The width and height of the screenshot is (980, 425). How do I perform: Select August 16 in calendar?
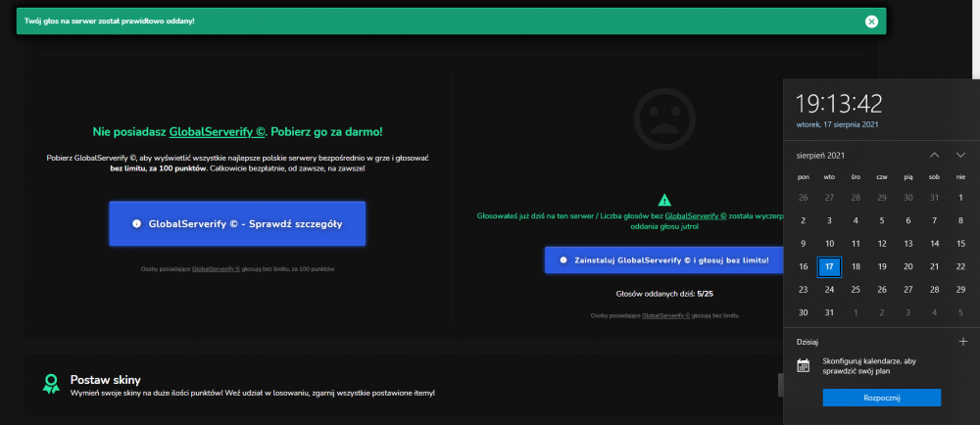[x=804, y=266]
